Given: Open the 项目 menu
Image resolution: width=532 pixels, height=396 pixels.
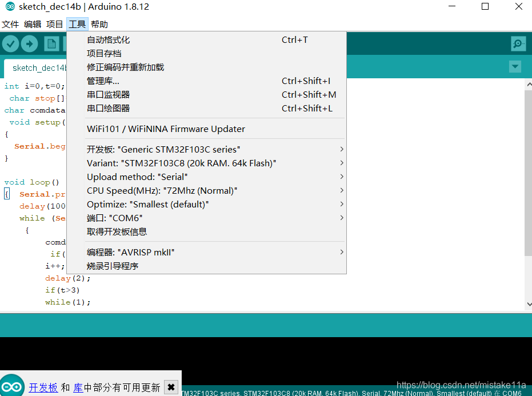Looking at the screenshot, I should pos(55,25).
